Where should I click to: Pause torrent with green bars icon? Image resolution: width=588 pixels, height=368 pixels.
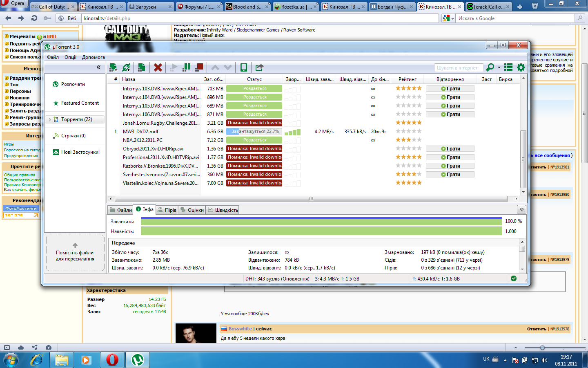click(187, 67)
